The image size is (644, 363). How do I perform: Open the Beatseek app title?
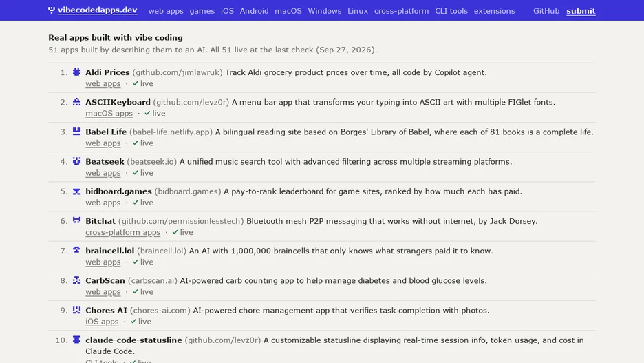point(105,162)
